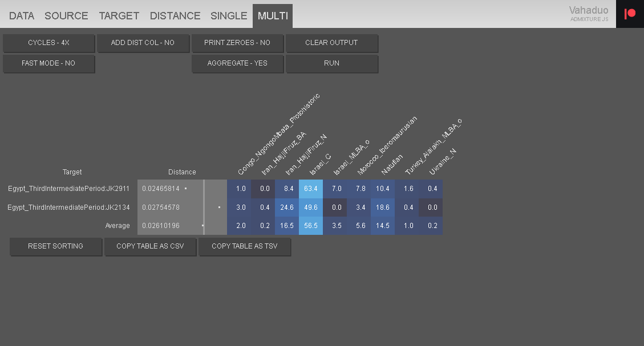Open the Patreon icon link
The image size is (644, 346).
click(x=630, y=14)
